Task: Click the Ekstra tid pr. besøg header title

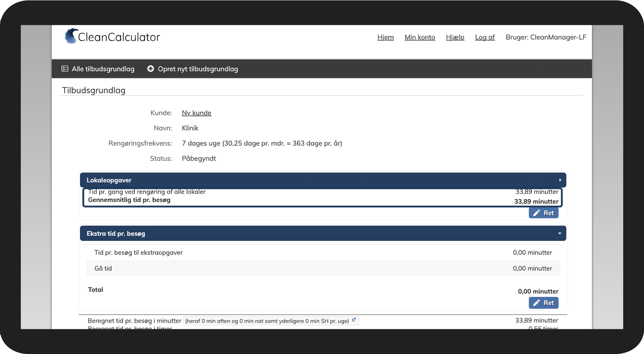Action: (x=116, y=234)
